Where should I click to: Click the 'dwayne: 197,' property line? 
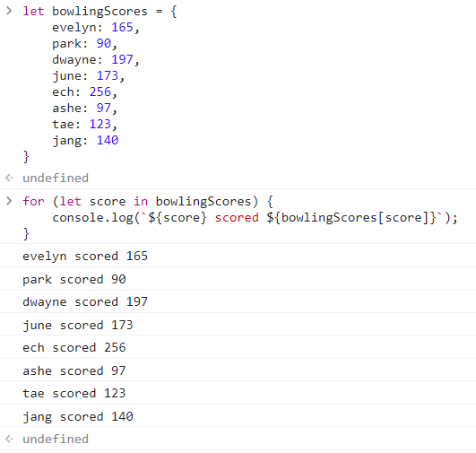(x=96, y=60)
